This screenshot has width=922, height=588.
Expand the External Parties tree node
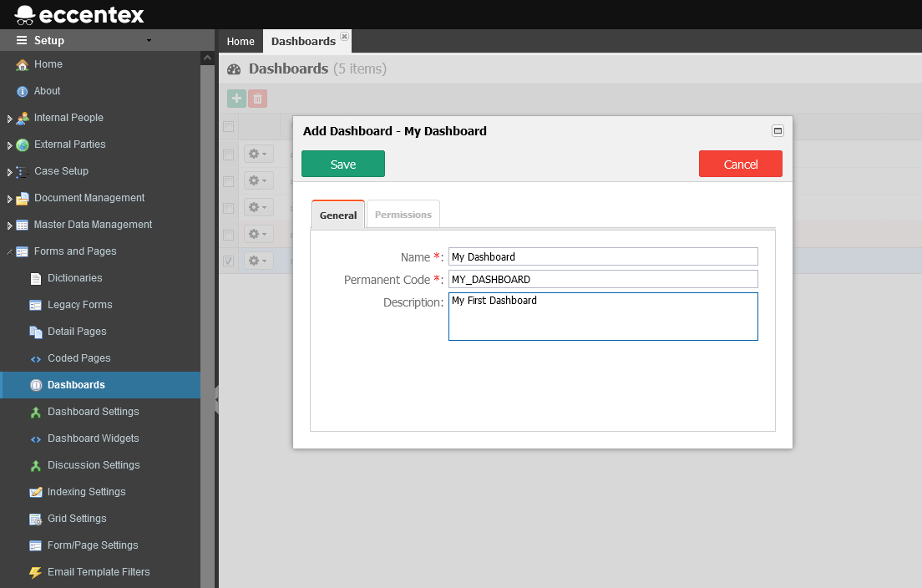click(9, 145)
